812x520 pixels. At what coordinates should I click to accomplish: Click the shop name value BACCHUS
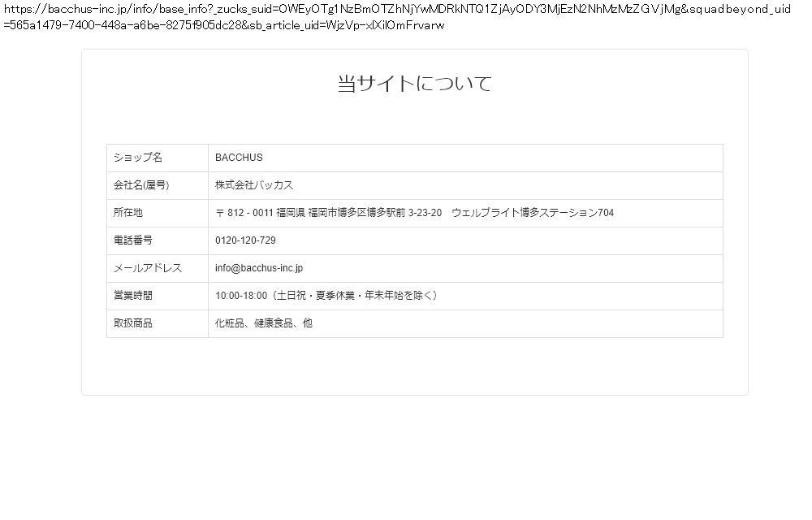(x=239, y=158)
